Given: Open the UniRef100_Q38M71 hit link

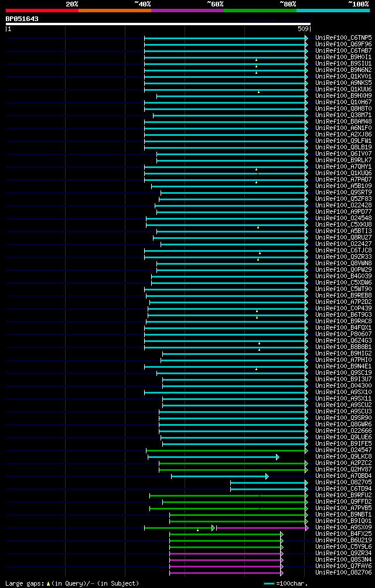Looking at the screenshot, I should coord(343,115).
